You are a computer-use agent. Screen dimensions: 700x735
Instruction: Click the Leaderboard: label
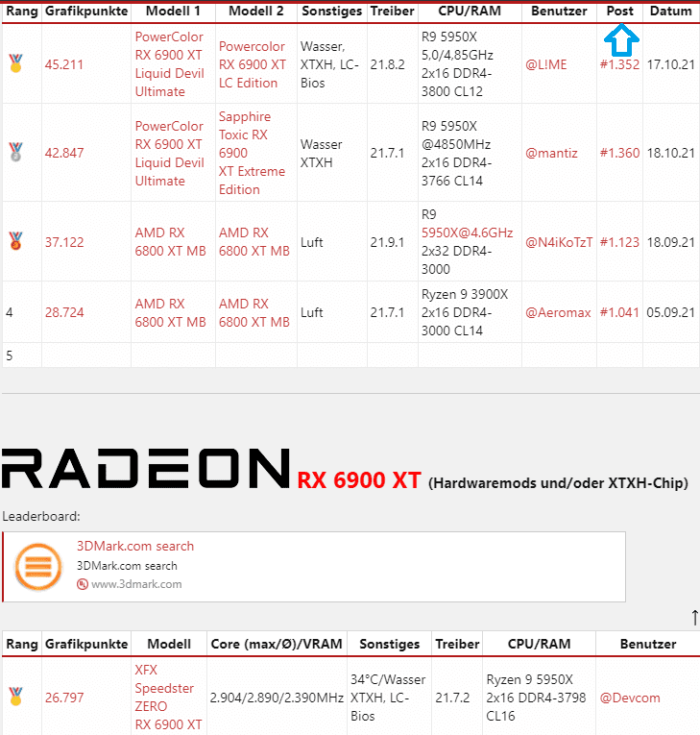pyautogui.click(x=41, y=516)
